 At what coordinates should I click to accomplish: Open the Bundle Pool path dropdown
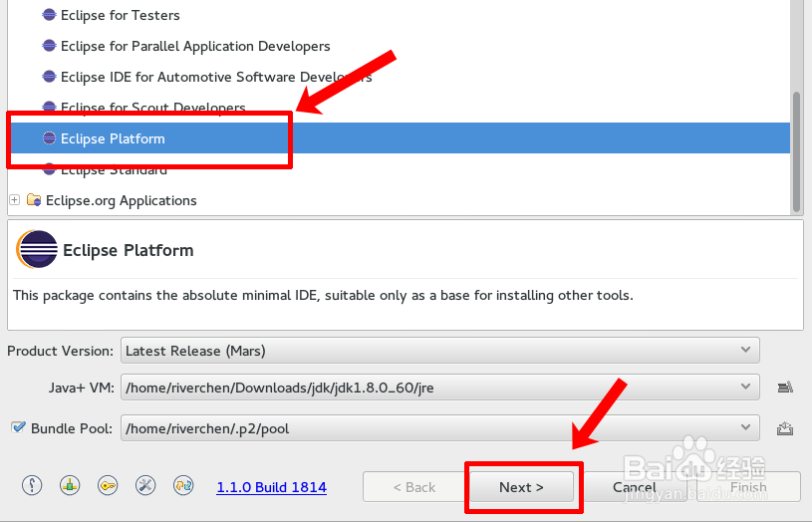click(440, 428)
